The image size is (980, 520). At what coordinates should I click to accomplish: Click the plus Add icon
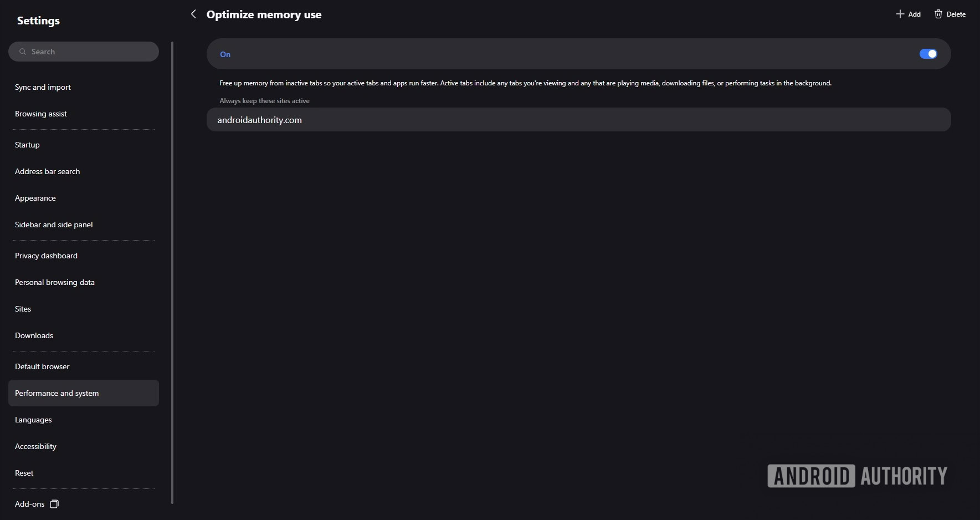900,14
